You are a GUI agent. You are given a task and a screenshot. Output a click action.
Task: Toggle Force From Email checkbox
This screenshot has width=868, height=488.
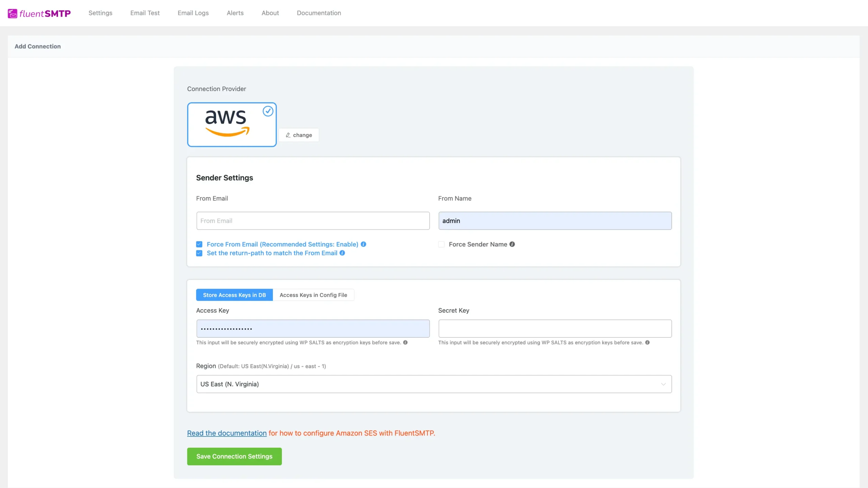pos(199,244)
